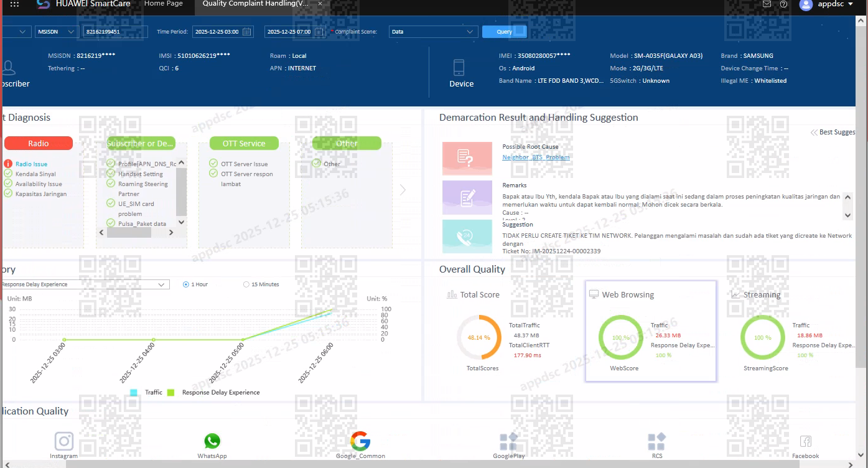The image size is (868, 468).
Task: Click the Subscriber or De... category button
Action: (141, 143)
